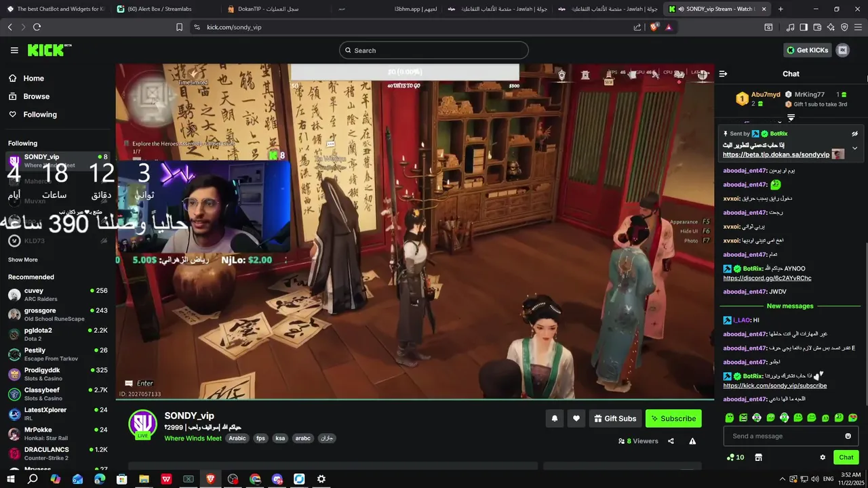868x488 pixels.
Task: Send message with Chat button
Action: click(x=846, y=457)
